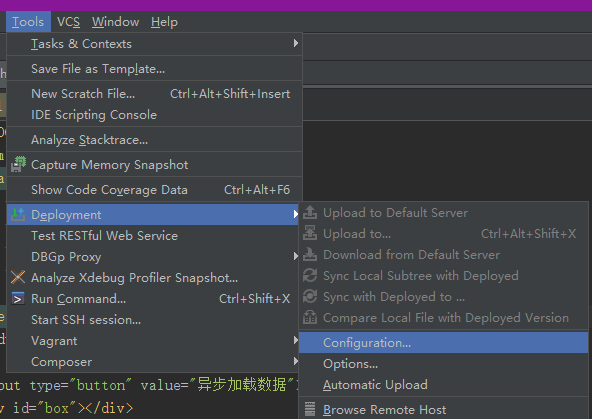The height and width of the screenshot is (419, 592).
Task: Start an SSH session
Action: click(154, 320)
